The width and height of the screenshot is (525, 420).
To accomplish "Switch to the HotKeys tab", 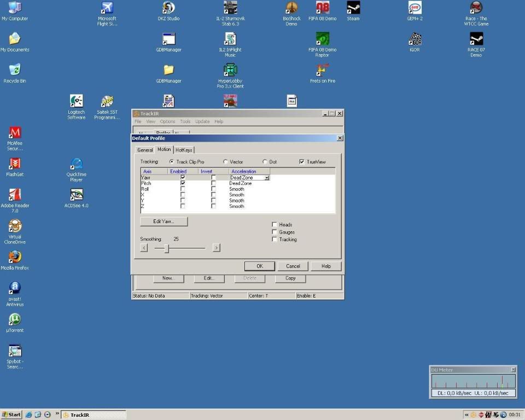I will (x=184, y=149).
